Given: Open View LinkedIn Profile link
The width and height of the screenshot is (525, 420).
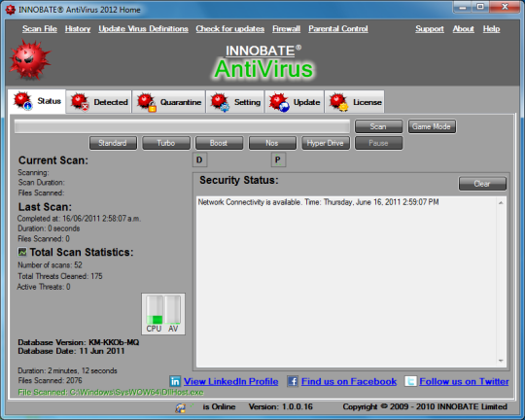Looking at the screenshot, I should tap(231, 381).
